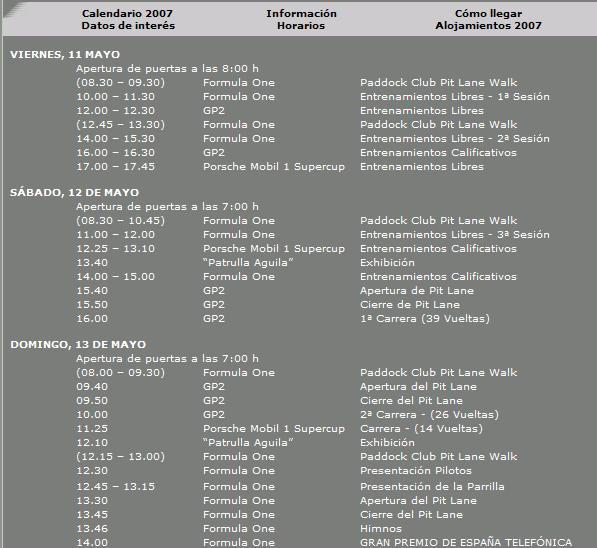Select the SÁBADO, 12 DE MAYO heading
Screen dimensions: 597x548
(x=75, y=192)
